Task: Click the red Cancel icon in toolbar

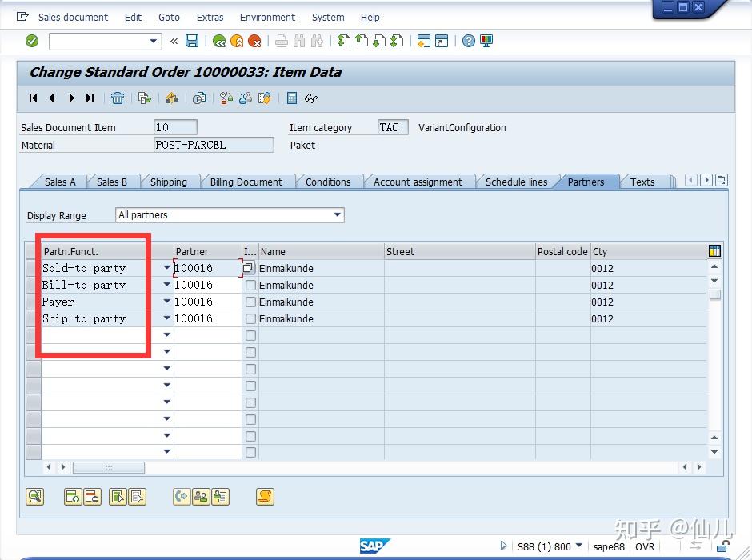Action: 254,41
